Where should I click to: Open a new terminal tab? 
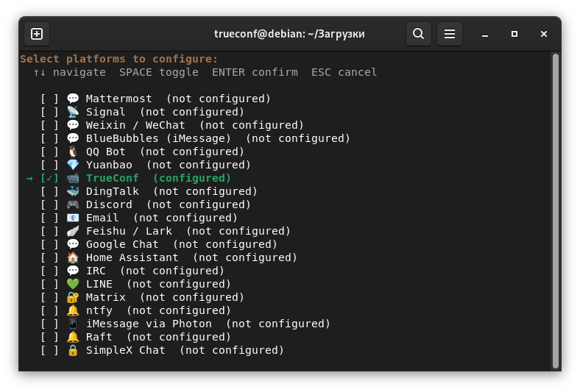coord(37,34)
